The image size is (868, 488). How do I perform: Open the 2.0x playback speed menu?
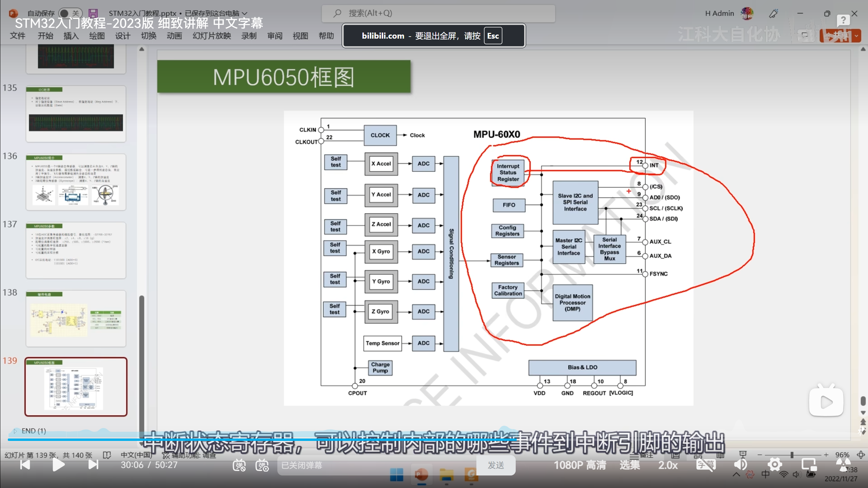(x=668, y=465)
